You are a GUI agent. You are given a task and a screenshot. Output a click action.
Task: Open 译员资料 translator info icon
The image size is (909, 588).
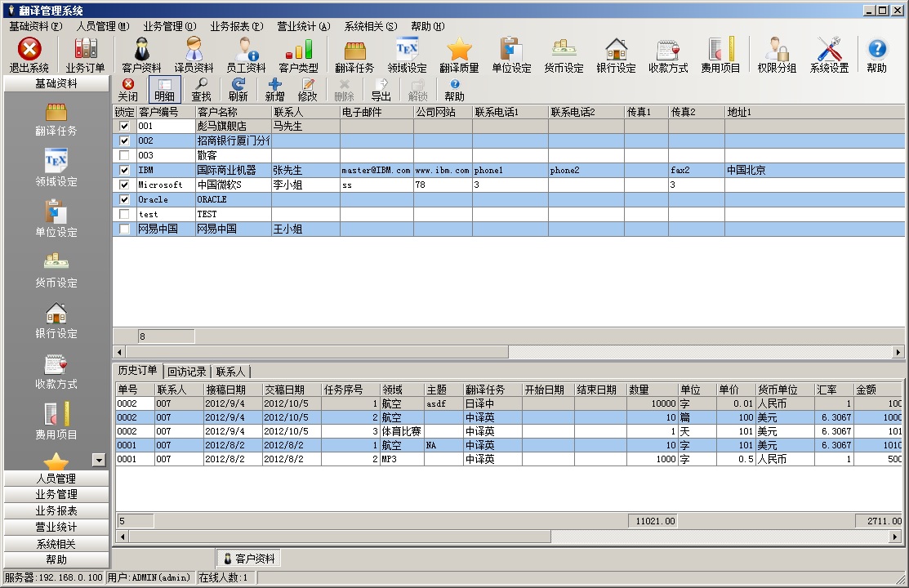pos(194,51)
